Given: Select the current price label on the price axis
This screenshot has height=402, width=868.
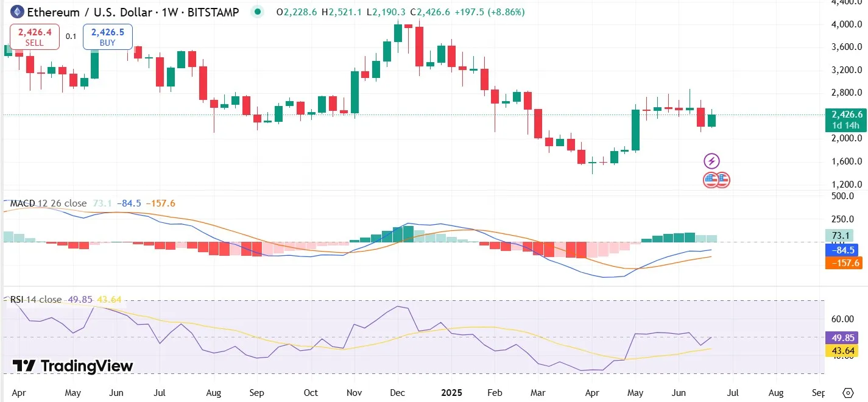Looking at the screenshot, I should pyautogui.click(x=845, y=115).
